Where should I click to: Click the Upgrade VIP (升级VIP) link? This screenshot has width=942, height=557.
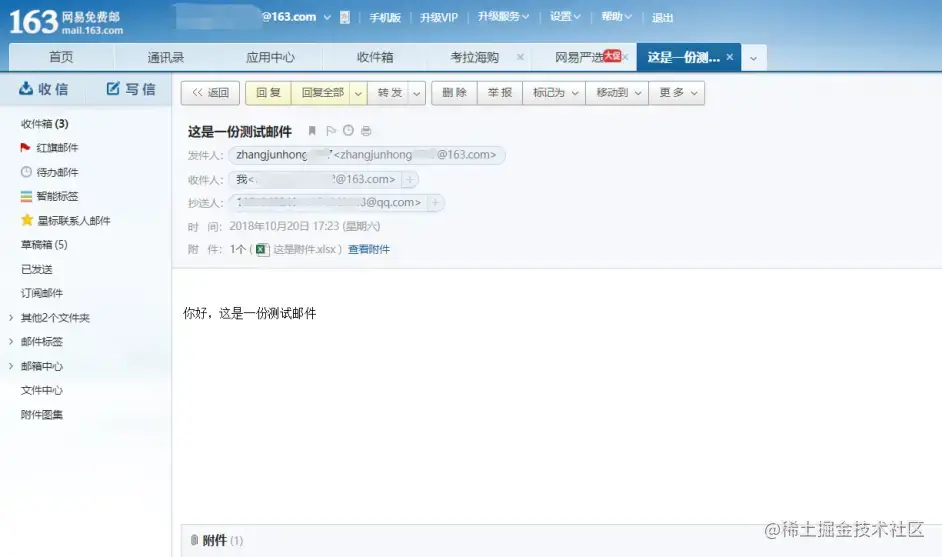439,17
